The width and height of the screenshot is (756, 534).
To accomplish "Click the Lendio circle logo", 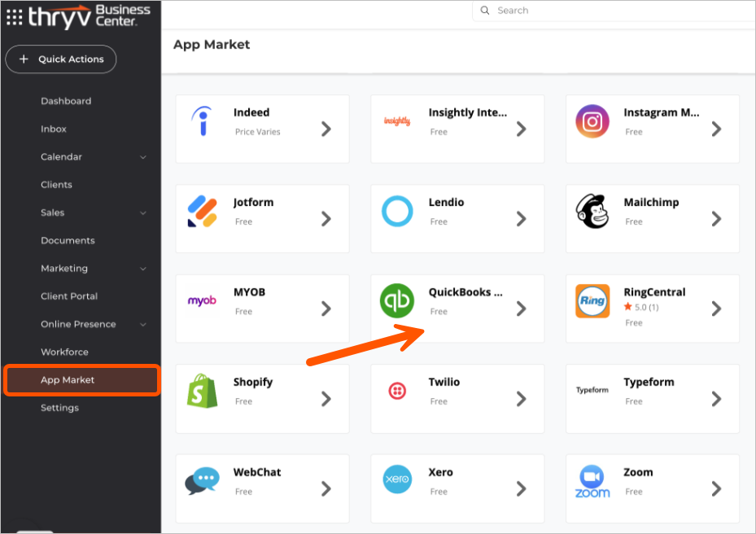I will 397,211.
